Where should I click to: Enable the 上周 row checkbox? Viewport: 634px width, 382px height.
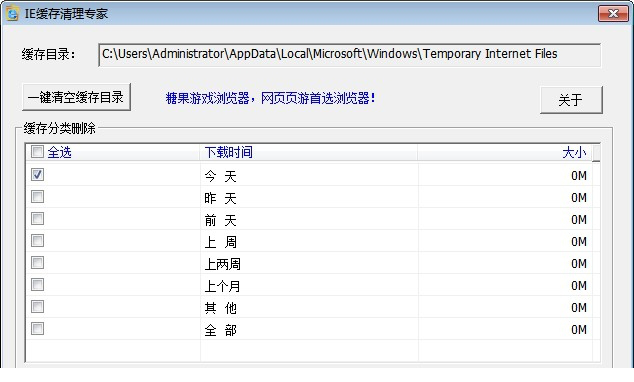tap(37, 241)
